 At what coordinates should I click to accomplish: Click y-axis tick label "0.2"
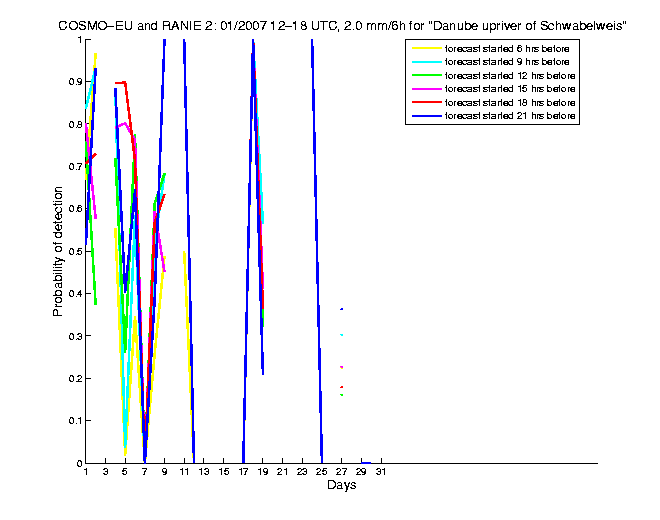[x=75, y=379]
